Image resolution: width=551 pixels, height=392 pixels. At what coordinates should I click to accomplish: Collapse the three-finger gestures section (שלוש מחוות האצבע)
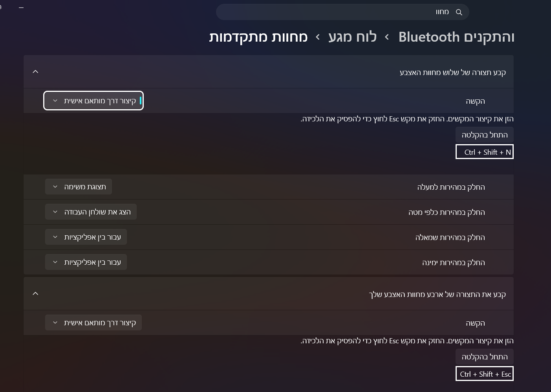click(35, 71)
